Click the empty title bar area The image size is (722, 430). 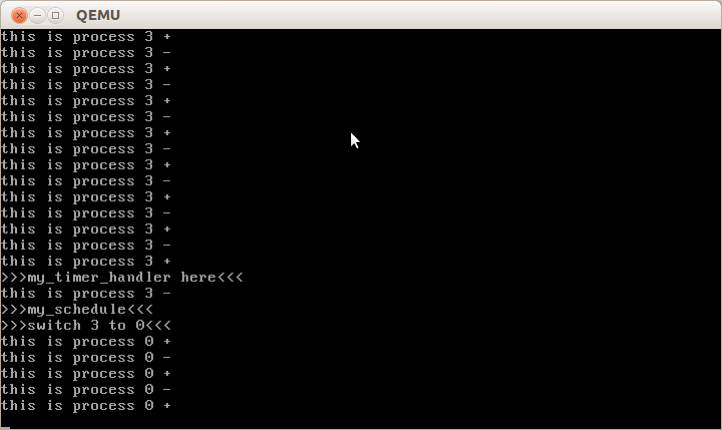(x=414, y=16)
